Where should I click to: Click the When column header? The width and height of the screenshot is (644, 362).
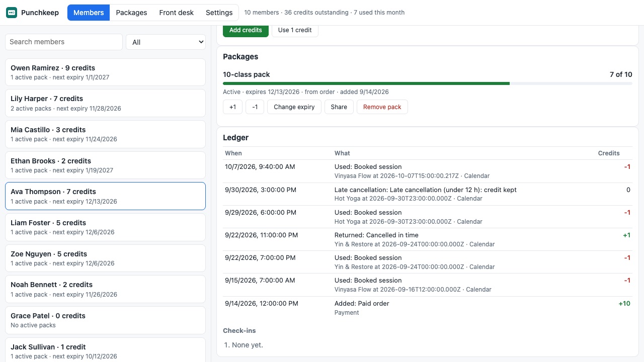pyautogui.click(x=233, y=153)
